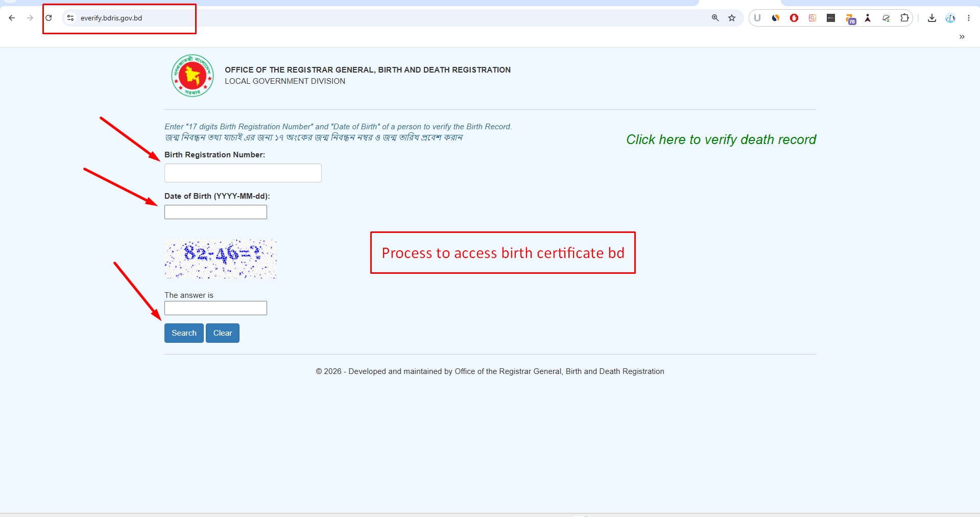
Task: Open the dark square extension
Action: (x=831, y=18)
